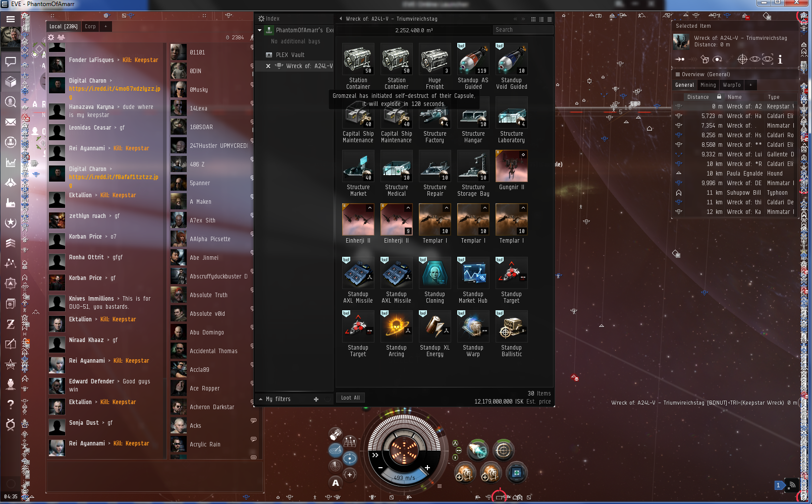The height and width of the screenshot is (504, 812).
Task: Close the Wreck of A24L-V tree entry
Action: point(268,66)
